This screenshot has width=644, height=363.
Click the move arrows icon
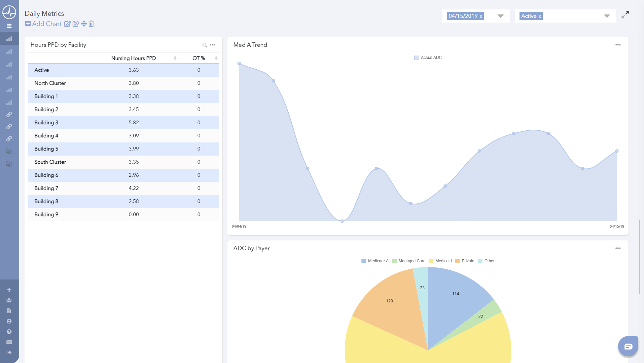(84, 24)
